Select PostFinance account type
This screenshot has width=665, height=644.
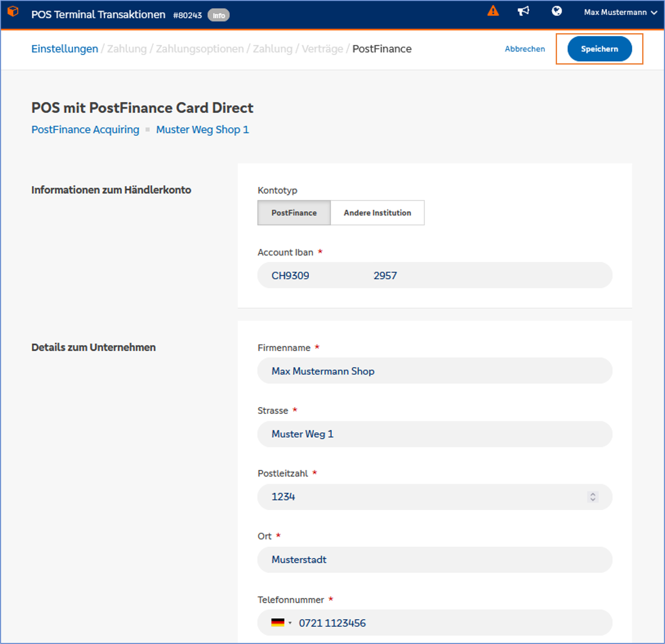coord(294,212)
